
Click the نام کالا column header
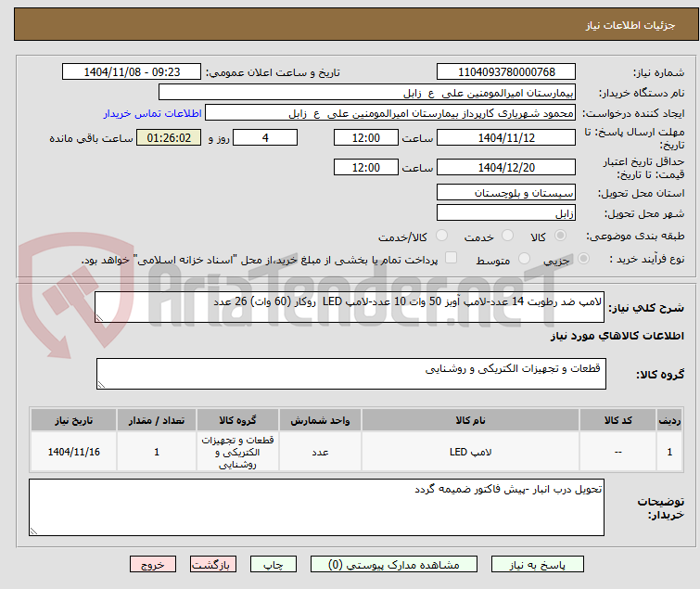(x=470, y=420)
